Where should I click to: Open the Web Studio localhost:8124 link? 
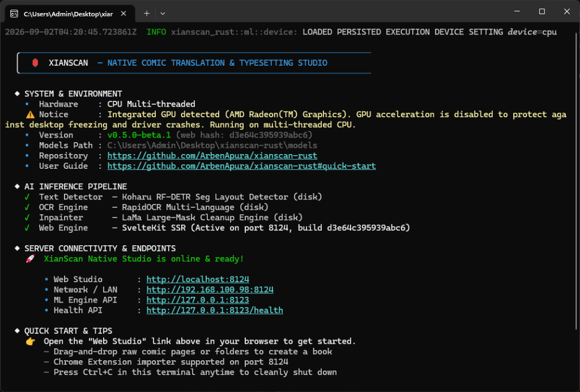198,279
